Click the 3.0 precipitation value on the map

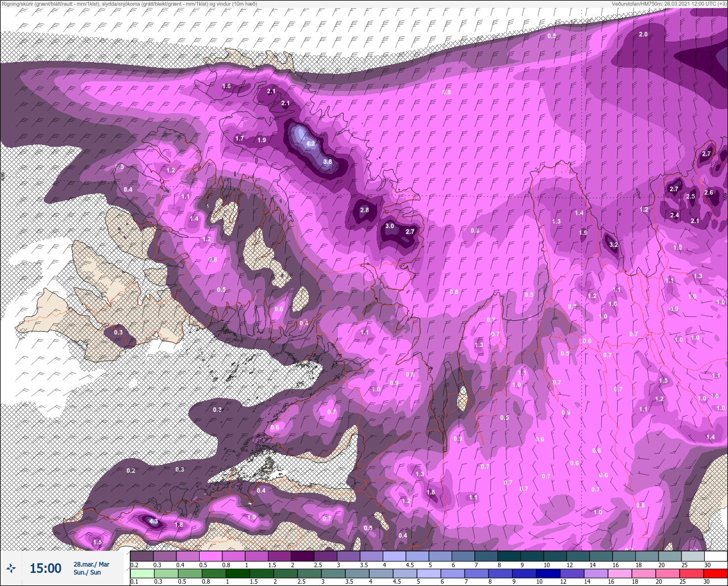coord(390,226)
